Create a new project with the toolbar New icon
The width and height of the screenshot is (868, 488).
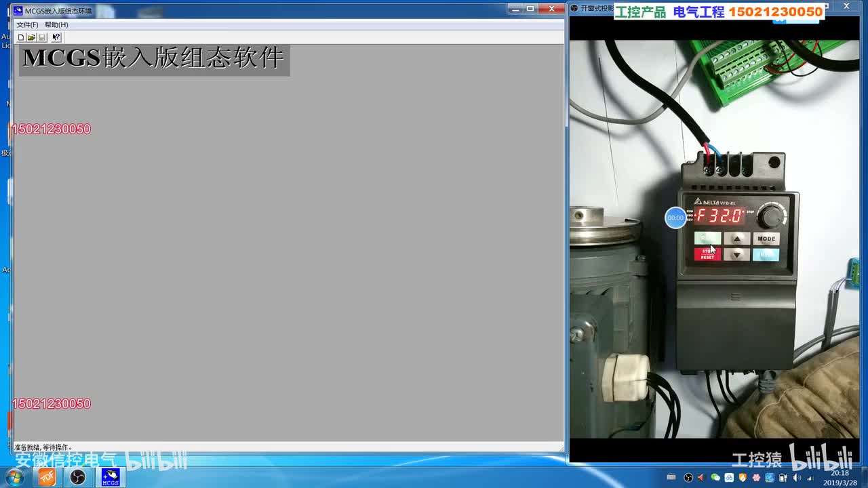[x=21, y=37]
